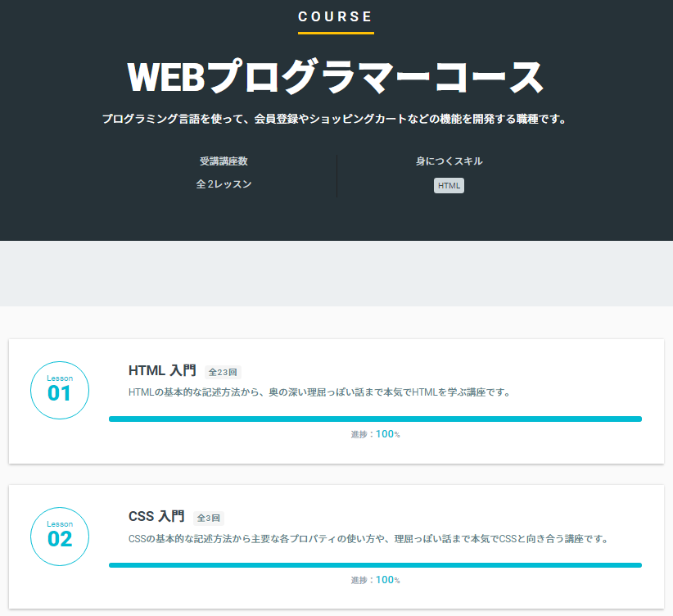Click the 受講講座数 label
The width and height of the screenshot is (673, 616).
pos(224,161)
